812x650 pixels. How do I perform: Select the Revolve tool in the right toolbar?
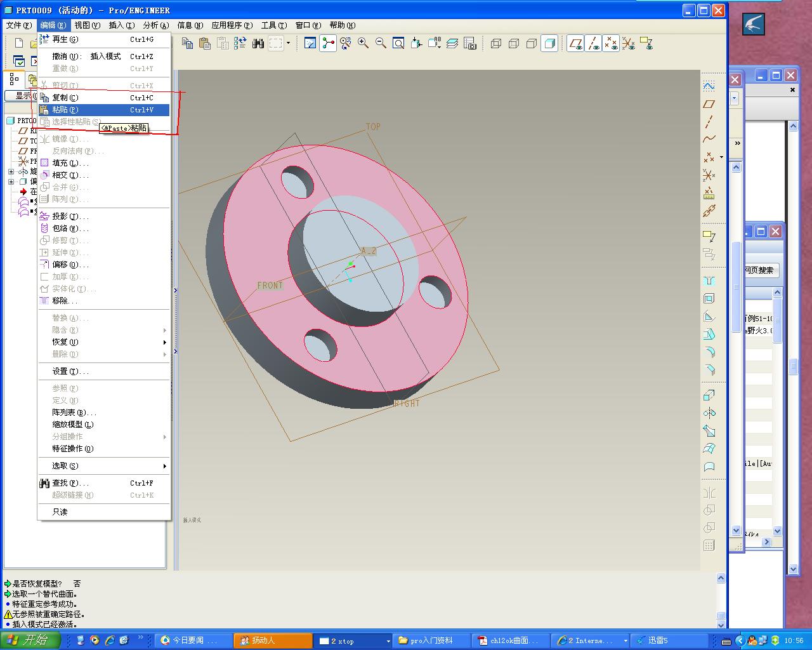(x=709, y=413)
